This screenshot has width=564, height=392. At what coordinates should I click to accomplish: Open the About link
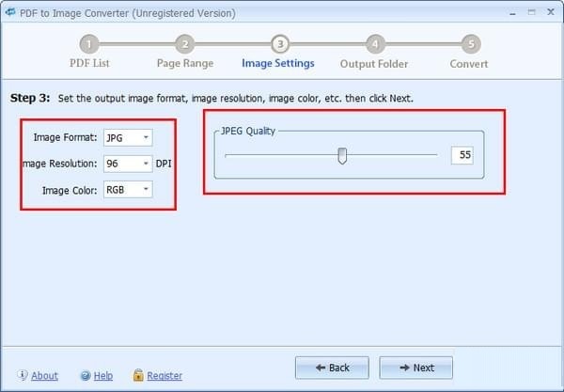pos(44,376)
